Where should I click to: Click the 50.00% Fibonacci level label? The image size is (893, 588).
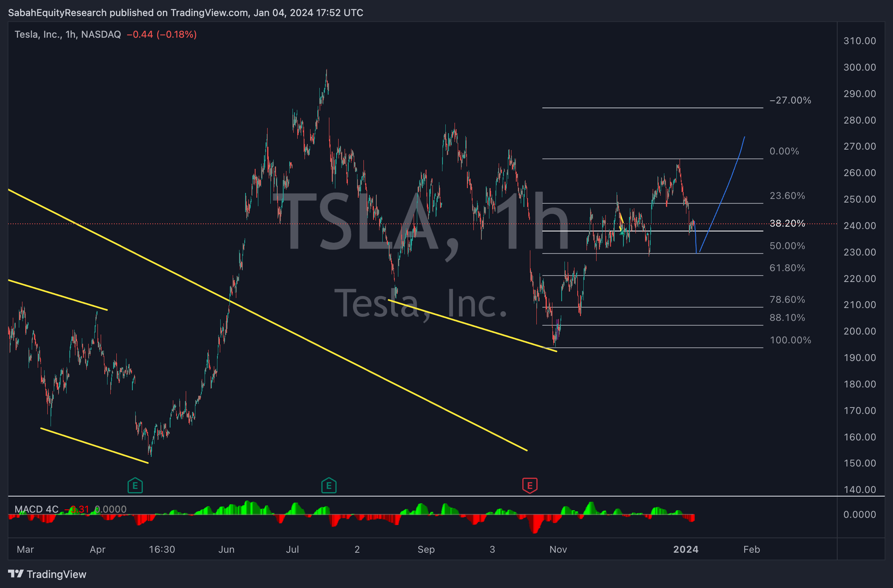[x=787, y=246]
